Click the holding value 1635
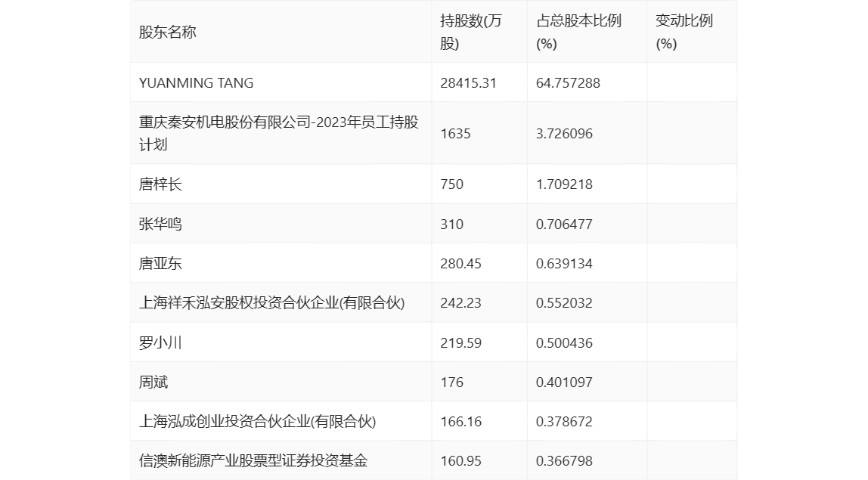This screenshot has height=480, width=868. (456, 134)
